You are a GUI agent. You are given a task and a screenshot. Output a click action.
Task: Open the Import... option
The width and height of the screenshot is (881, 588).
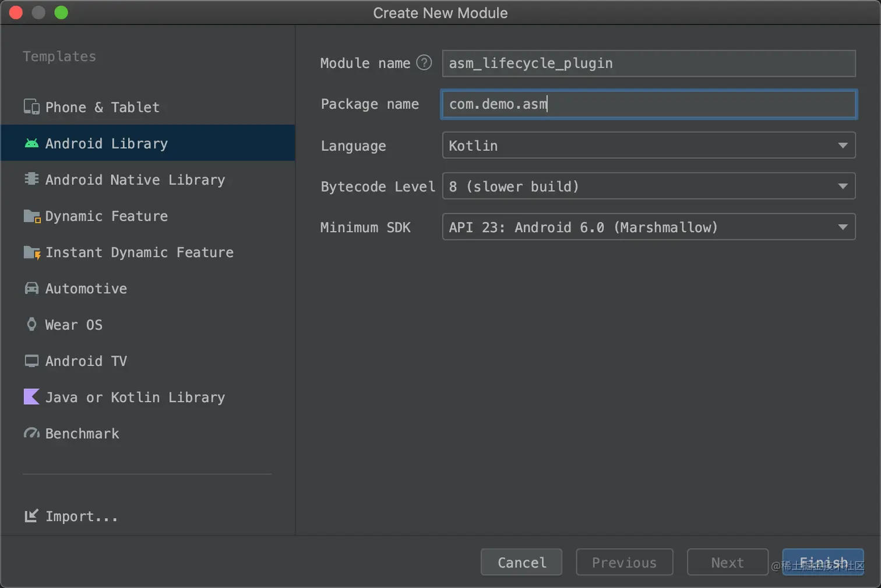[x=81, y=516]
